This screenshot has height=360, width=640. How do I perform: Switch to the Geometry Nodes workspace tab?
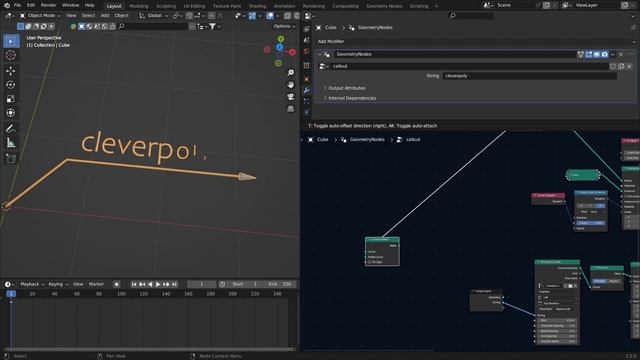pyautogui.click(x=384, y=6)
